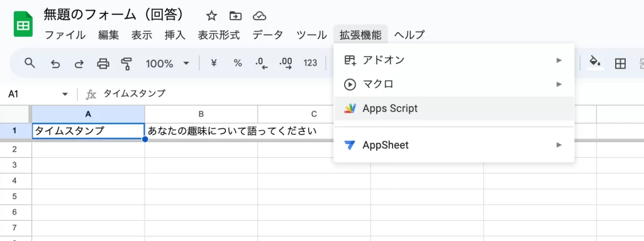Open the fill color bucket
This screenshot has width=644, height=241.
point(595,62)
